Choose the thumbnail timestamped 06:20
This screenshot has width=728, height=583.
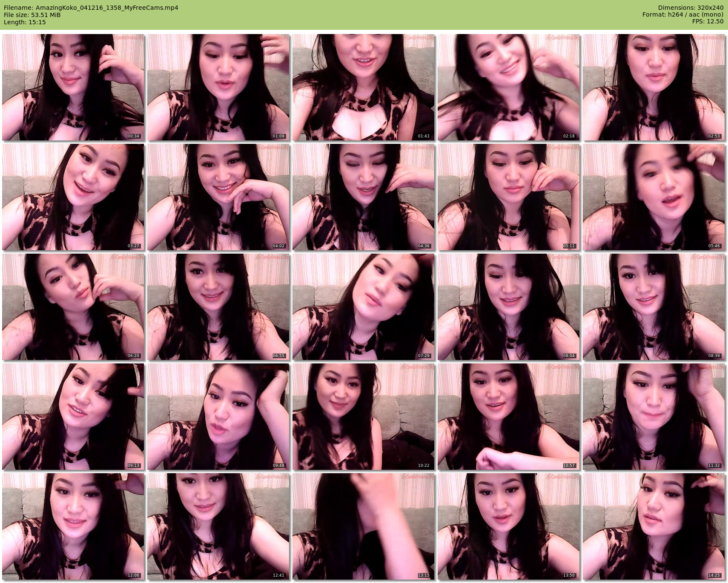click(x=73, y=307)
